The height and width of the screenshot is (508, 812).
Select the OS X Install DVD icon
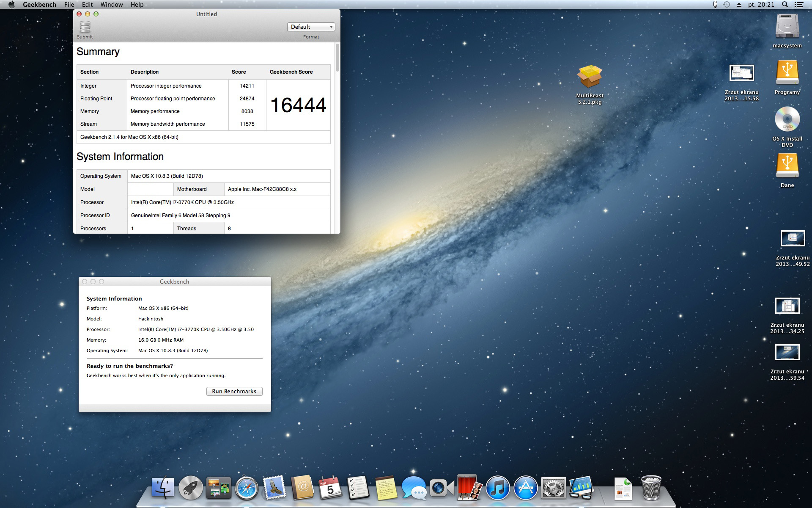(x=787, y=119)
